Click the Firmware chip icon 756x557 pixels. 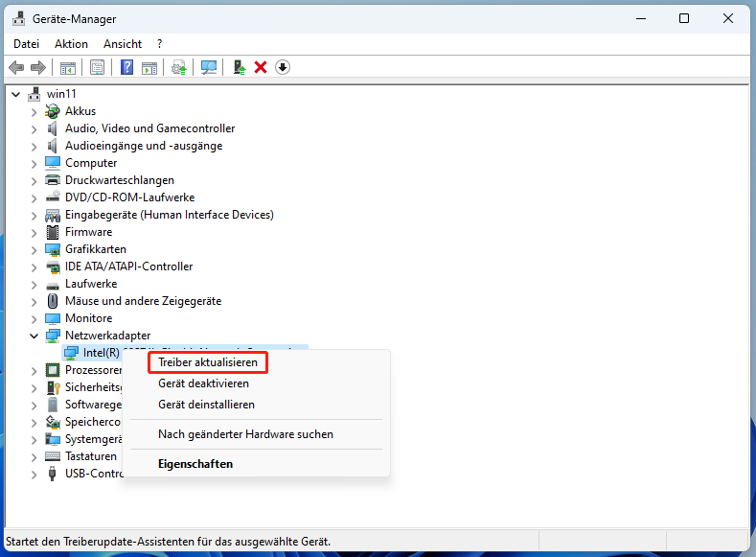click(x=52, y=232)
